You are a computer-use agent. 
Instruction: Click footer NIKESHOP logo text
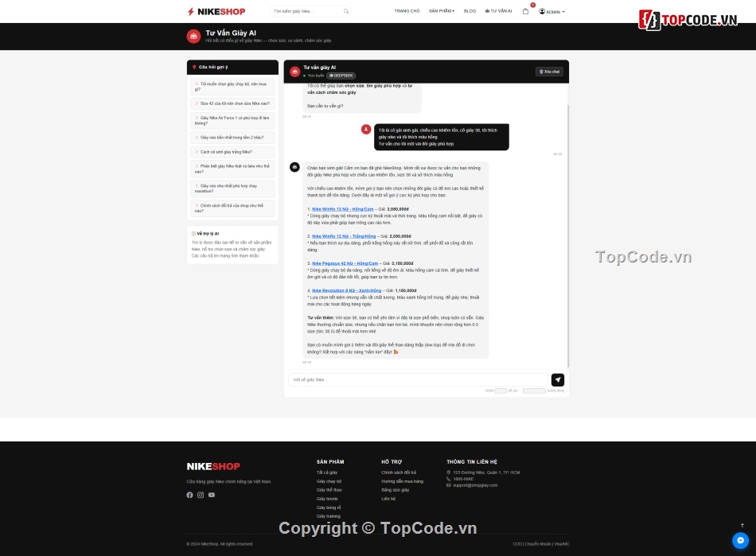(213, 466)
